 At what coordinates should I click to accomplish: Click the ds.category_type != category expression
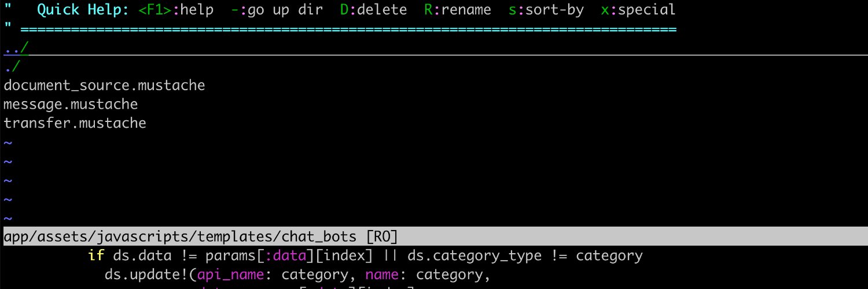tap(525, 255)
